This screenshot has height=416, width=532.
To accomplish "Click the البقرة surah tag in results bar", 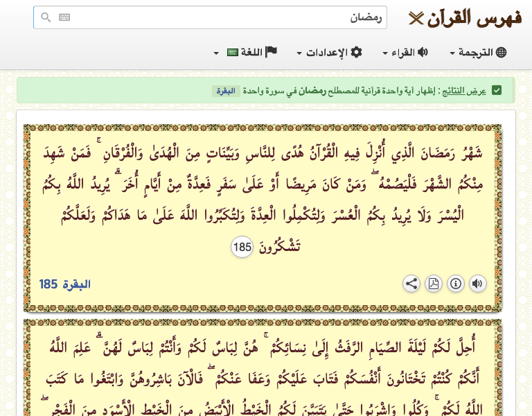I will (226, 91).
